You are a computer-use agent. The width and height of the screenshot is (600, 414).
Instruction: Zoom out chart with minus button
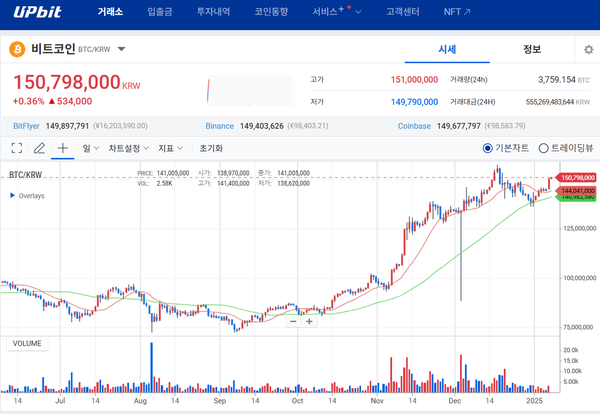293,321
